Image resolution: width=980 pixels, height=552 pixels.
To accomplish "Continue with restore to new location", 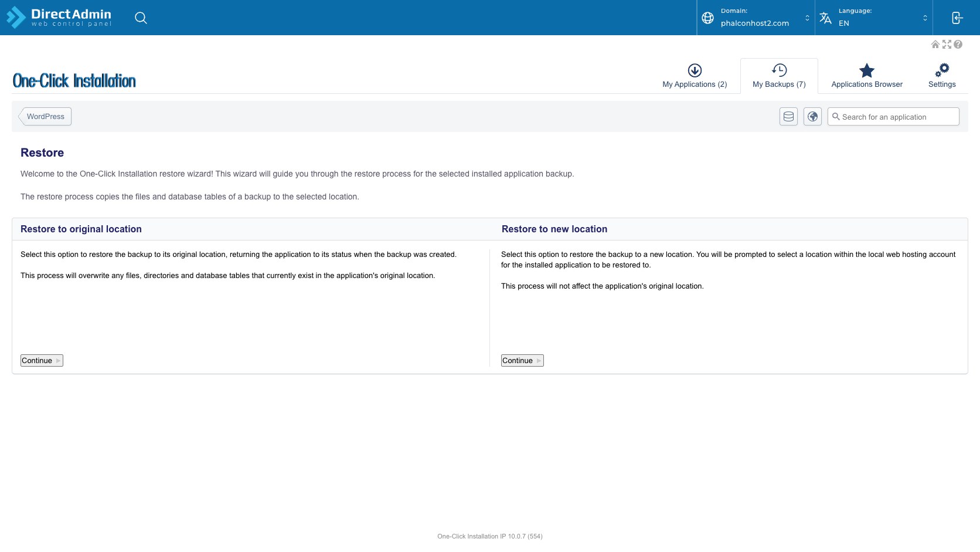I will pyautogui.click(x=522, y=360).
